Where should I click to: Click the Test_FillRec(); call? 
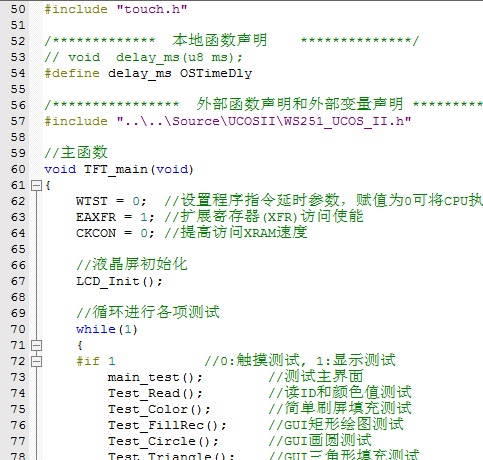[x=167, y=425]
